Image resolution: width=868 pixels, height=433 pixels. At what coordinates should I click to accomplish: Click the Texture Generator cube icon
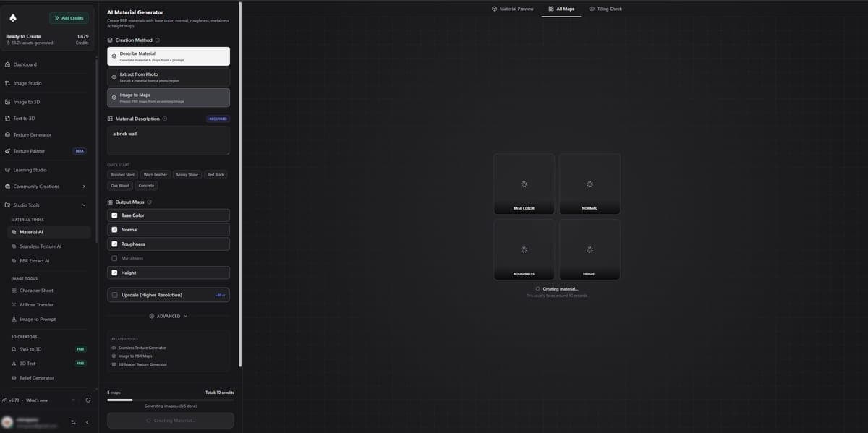[x=7, y=135]
